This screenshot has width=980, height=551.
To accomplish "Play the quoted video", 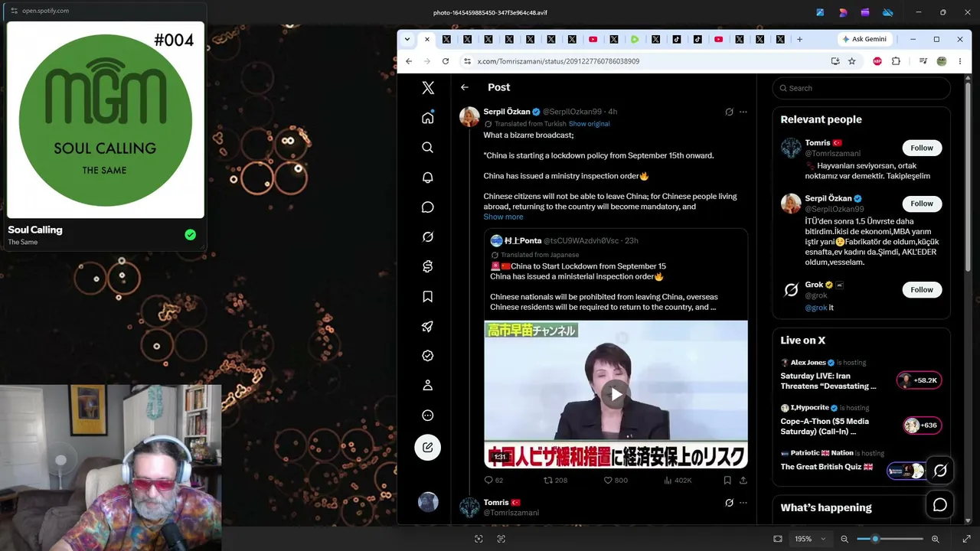I will pyautogui.click(x=616, y=394).
